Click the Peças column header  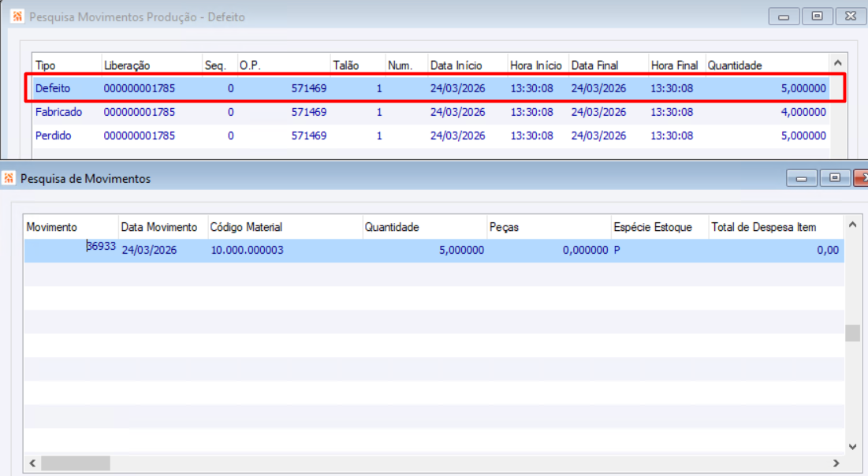(549, 227)
